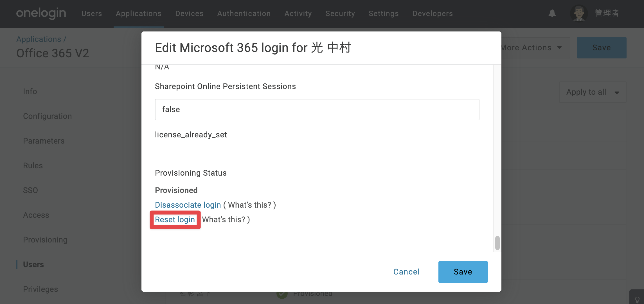Open the Applications top menu
Image resolution: width=644 pixels, height=304 pixels.
click(139, 13)
